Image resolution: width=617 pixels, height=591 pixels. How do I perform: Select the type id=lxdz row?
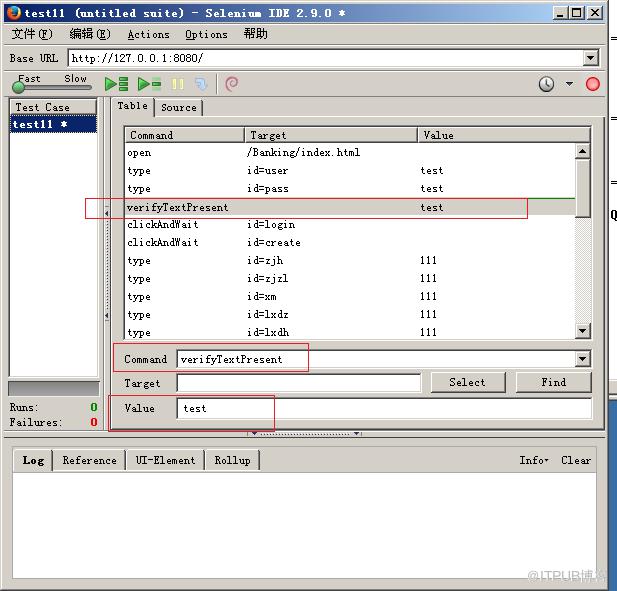point(350,314)
